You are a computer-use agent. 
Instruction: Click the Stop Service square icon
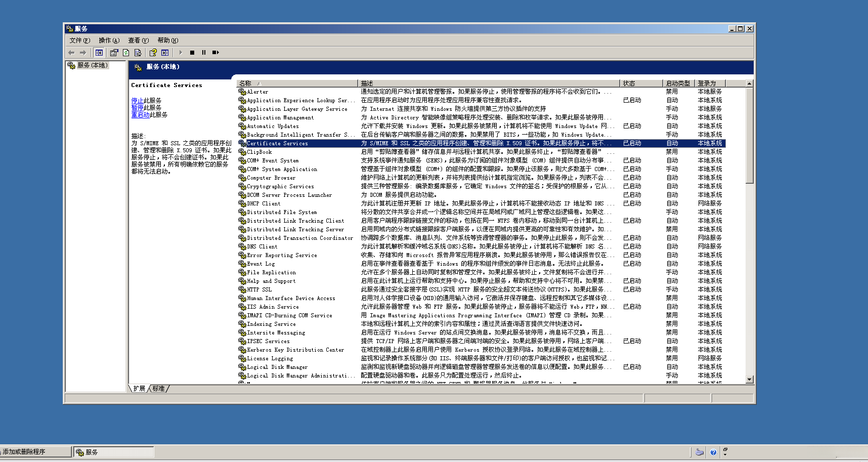192,53
